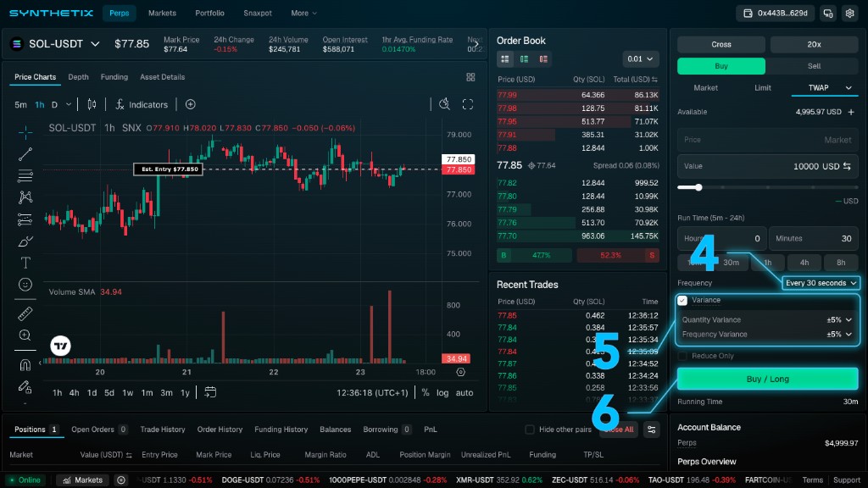
Task: Toggle log scale on chart
Action: pyautogui.click(x=442, y=393)
